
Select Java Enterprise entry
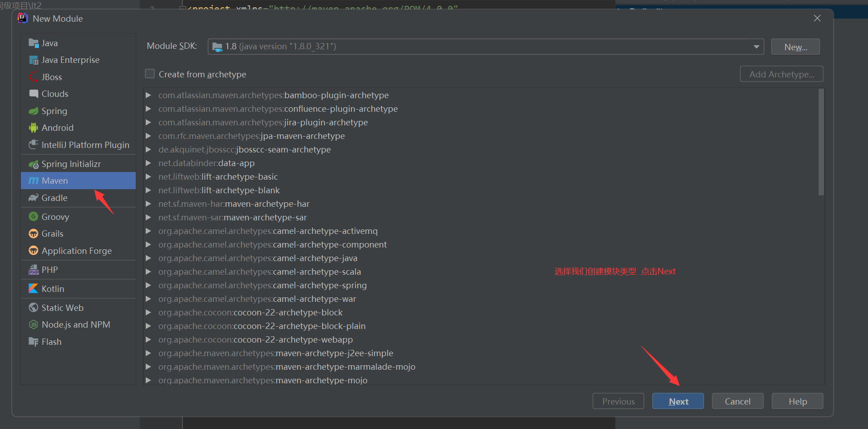coord(78,60)
